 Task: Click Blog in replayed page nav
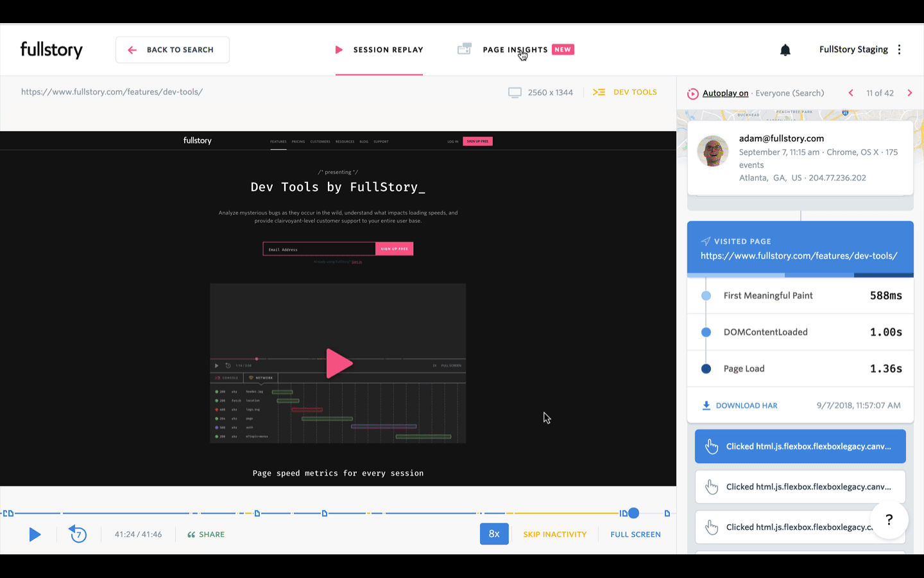364,141
